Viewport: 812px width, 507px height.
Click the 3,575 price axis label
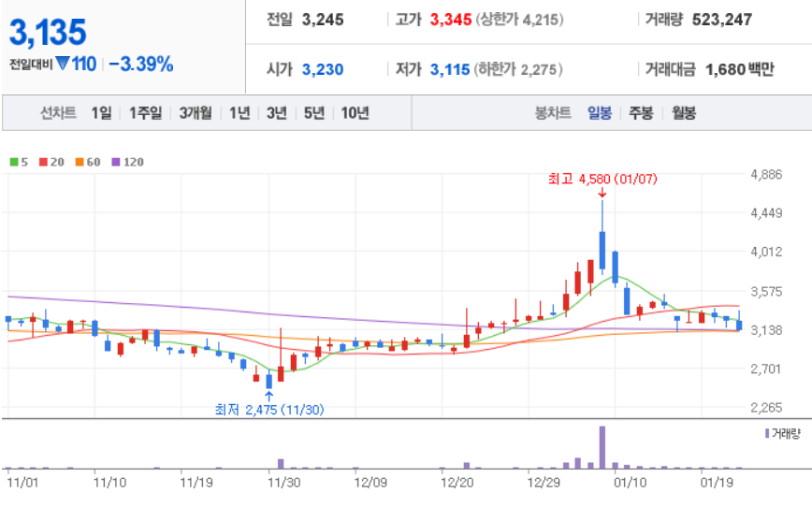[x=766, y=291]
